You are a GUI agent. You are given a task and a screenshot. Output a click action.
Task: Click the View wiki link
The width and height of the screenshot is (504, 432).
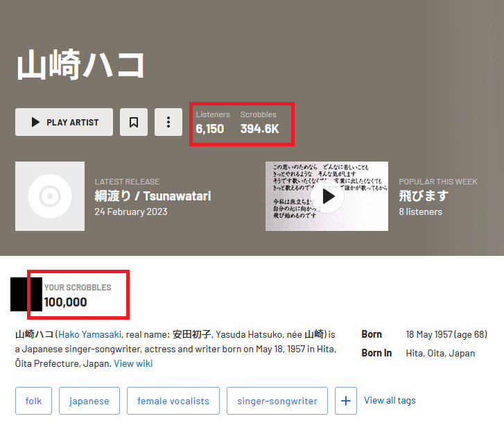tap(133, 363)
